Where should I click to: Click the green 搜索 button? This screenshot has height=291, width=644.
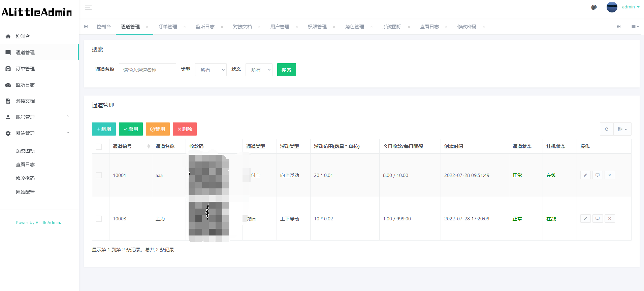pyautogui.click(x=286, y=70)
